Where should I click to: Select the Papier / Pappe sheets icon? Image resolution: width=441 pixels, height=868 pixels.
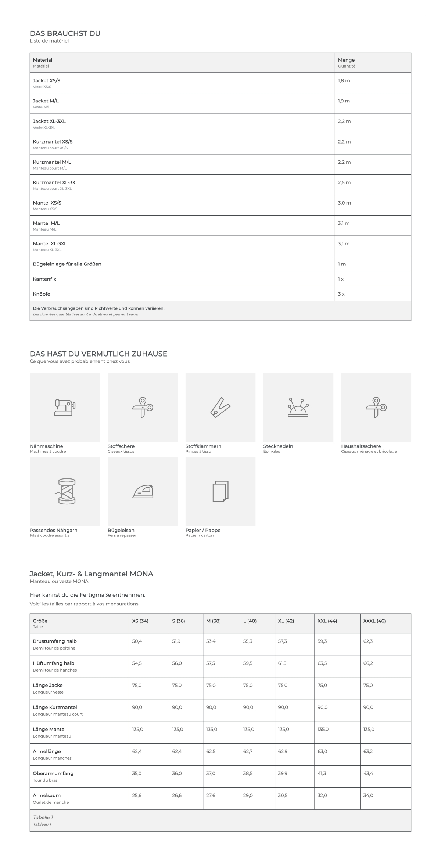point(220,491)
